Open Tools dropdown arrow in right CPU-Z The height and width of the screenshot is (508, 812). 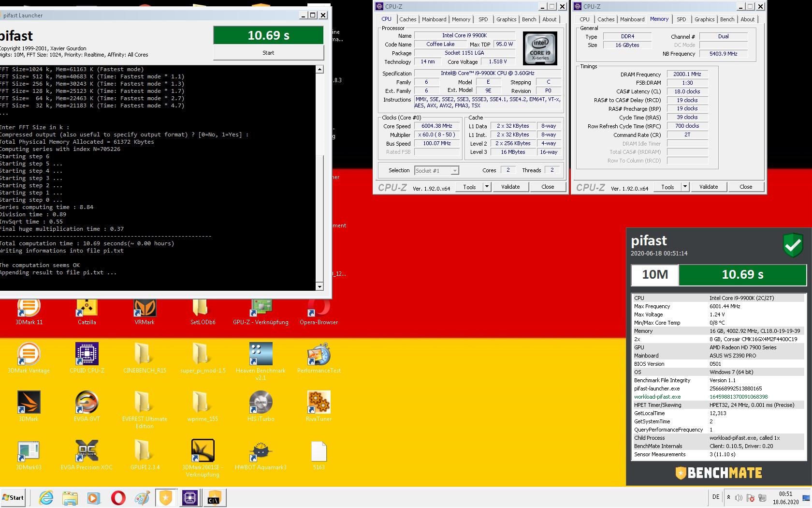click(x=685, y=187)
